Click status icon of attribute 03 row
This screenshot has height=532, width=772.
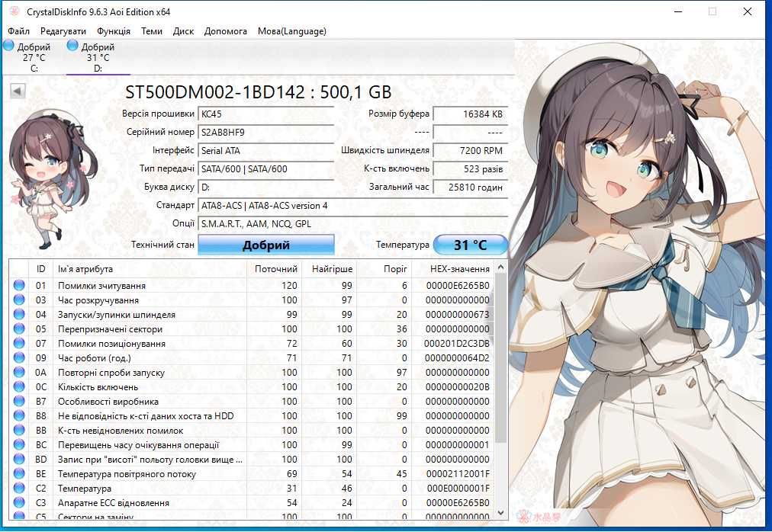click(19, 300)
